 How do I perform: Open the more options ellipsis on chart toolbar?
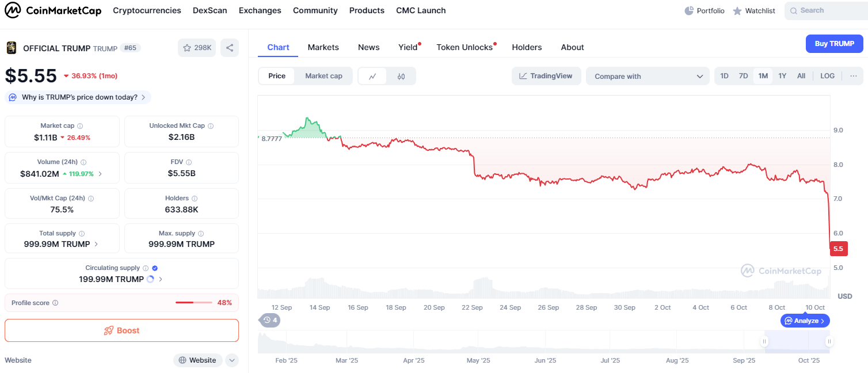(853, 76)
